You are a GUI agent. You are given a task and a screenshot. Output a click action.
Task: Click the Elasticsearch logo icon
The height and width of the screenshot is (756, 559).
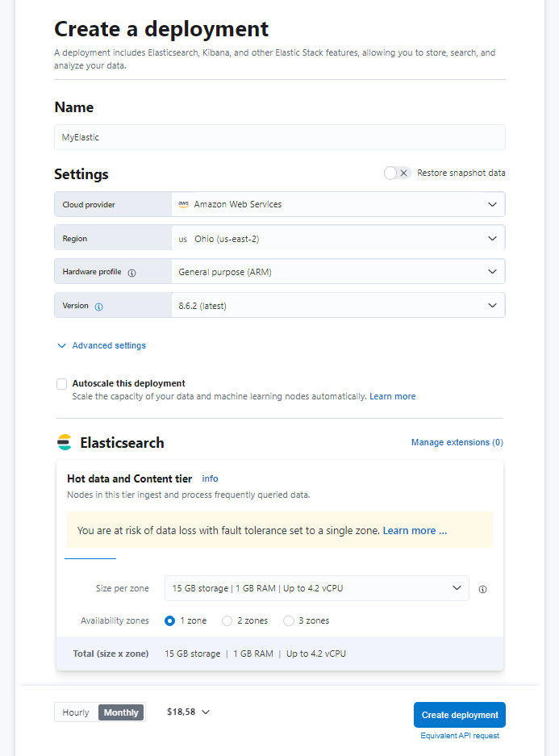[65, 442]
